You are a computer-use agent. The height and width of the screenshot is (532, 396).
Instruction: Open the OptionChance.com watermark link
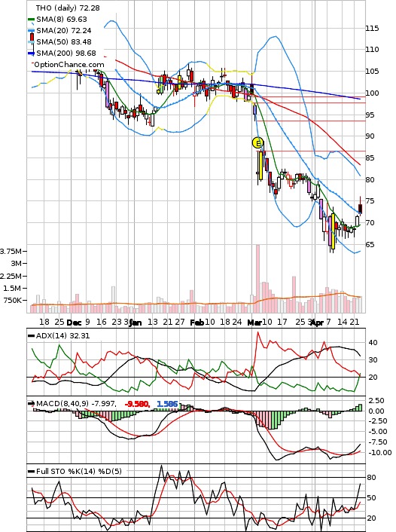click(x=69, y=65)
